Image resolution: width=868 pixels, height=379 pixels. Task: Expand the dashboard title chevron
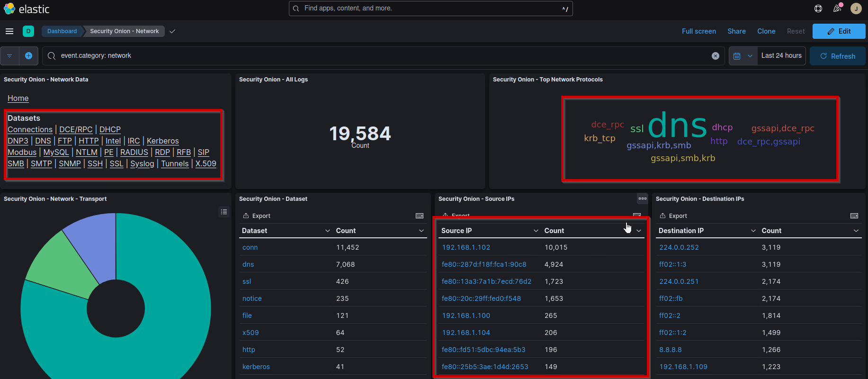[x=172, y=31]
